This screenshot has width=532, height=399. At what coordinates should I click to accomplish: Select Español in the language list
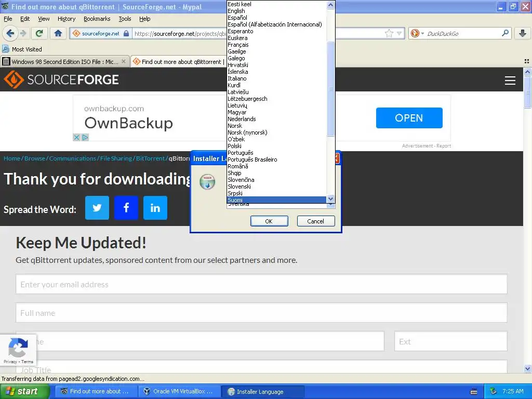276,18
